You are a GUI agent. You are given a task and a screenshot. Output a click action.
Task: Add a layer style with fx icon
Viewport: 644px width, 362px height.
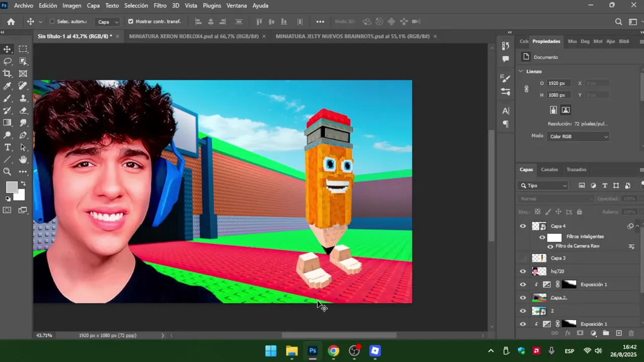click(x=568, y=333)
